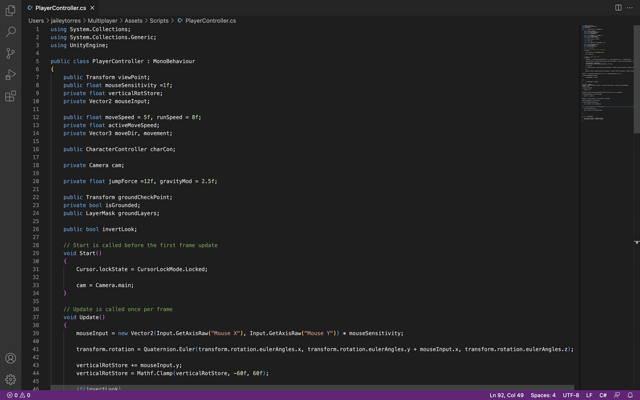Viewport: 640px width, 400px height.
Task: Click Ln 92, Col 49 status item
Action: click(507, 395)
